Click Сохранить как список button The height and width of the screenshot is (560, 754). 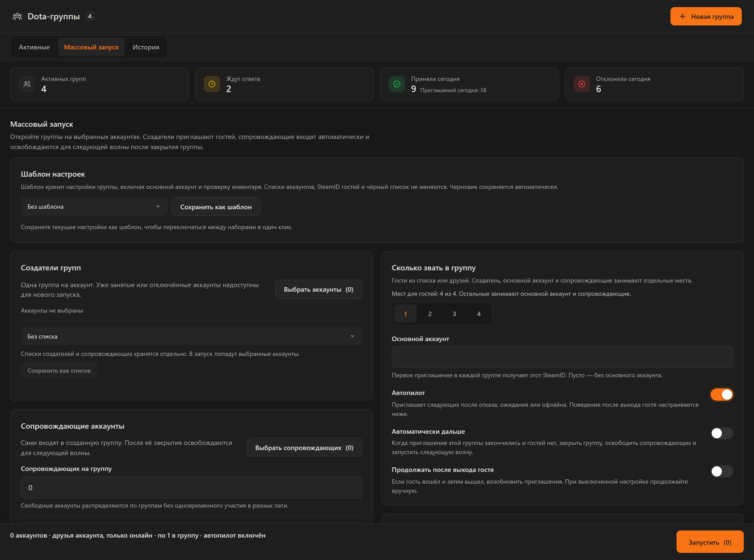pyautogui.click(x=59, y=371)
